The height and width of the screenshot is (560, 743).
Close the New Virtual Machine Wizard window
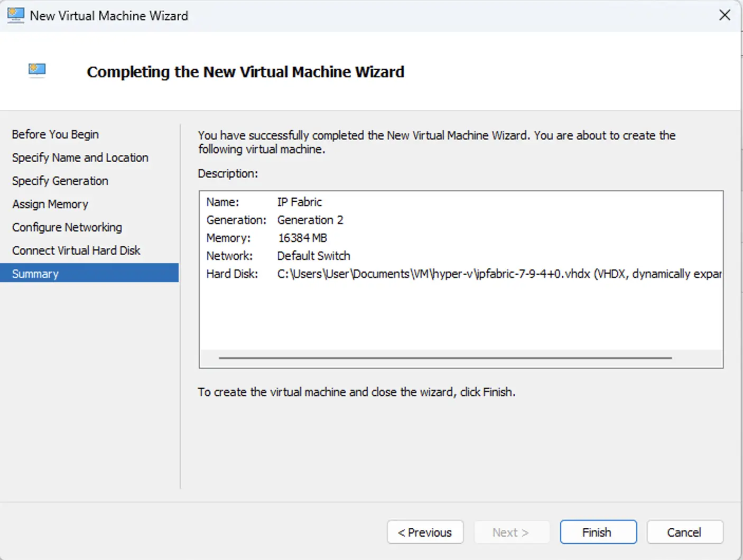(725, 15)
